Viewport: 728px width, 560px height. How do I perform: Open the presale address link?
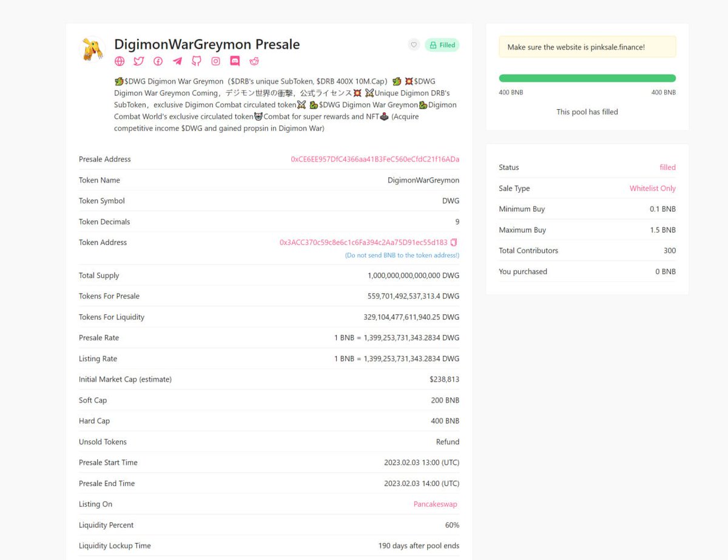pyautogui.click(x=375, y=159)
